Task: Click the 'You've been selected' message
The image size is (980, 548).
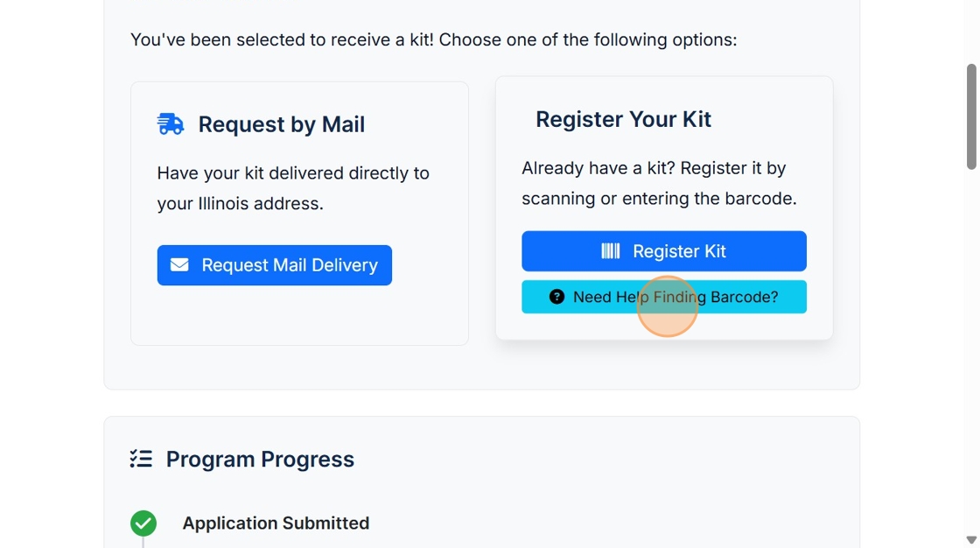Action: 433,39
